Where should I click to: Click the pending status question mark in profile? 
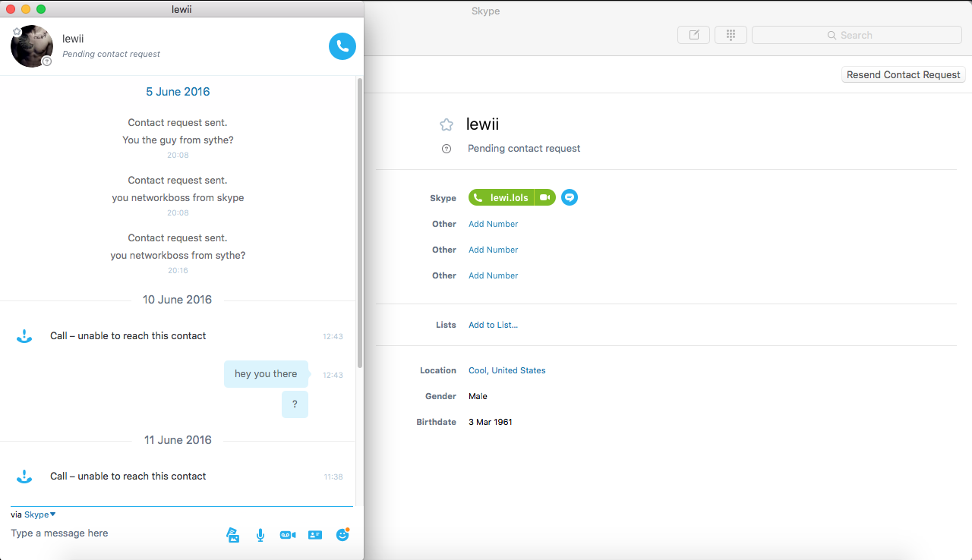pos(447,149)
